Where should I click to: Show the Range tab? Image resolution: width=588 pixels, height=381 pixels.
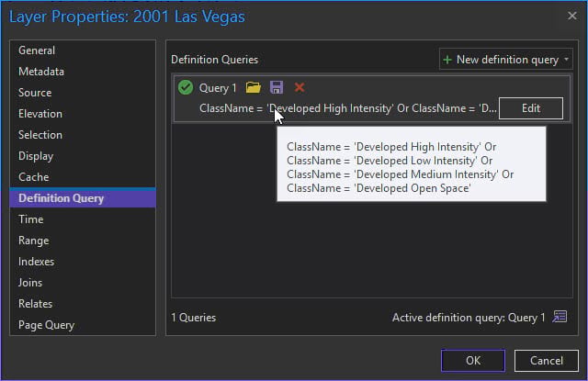[83, 241]
